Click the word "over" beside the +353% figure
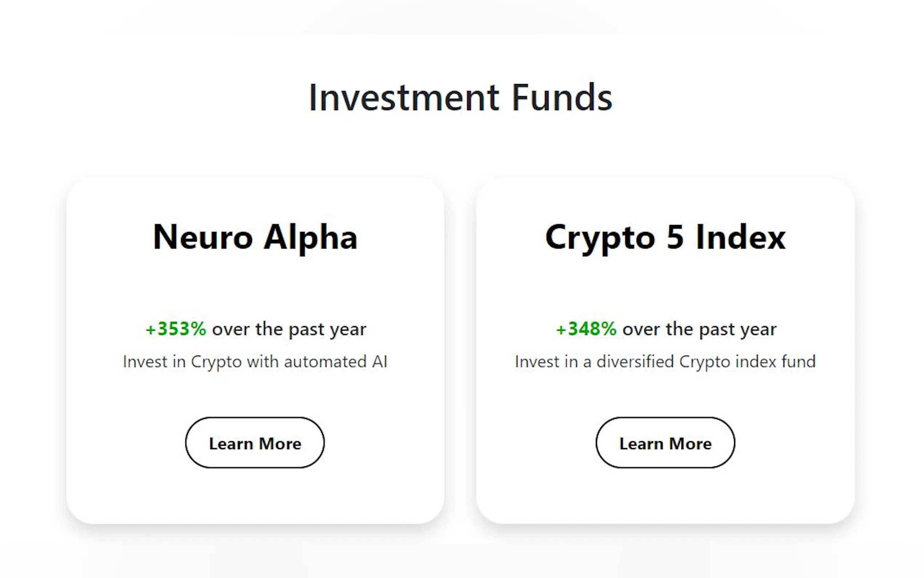The image size is (924, 578). tap(231, 329)
